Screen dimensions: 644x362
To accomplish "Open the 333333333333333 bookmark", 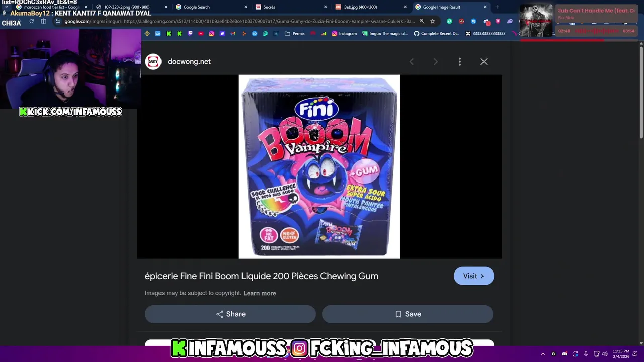I will click(486, 34).
